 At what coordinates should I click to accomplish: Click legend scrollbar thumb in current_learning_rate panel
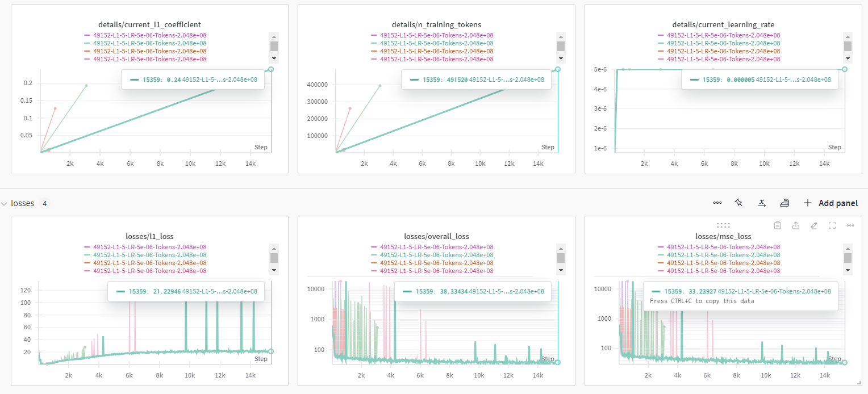coord(848,46)
